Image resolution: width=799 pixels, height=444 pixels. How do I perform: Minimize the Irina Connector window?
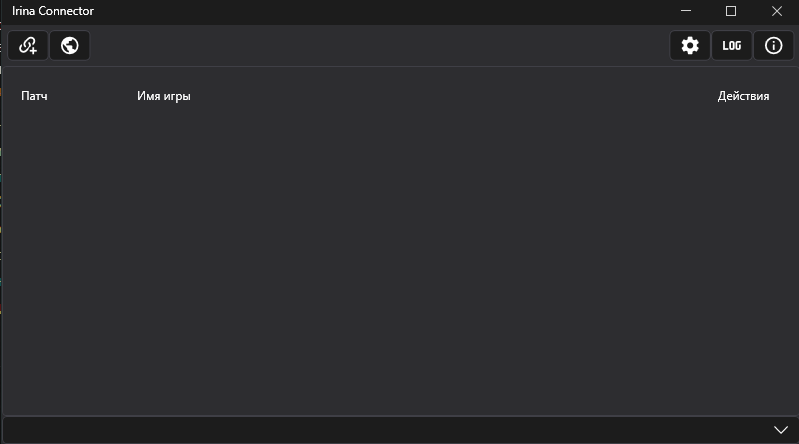[x=686, y=11]
